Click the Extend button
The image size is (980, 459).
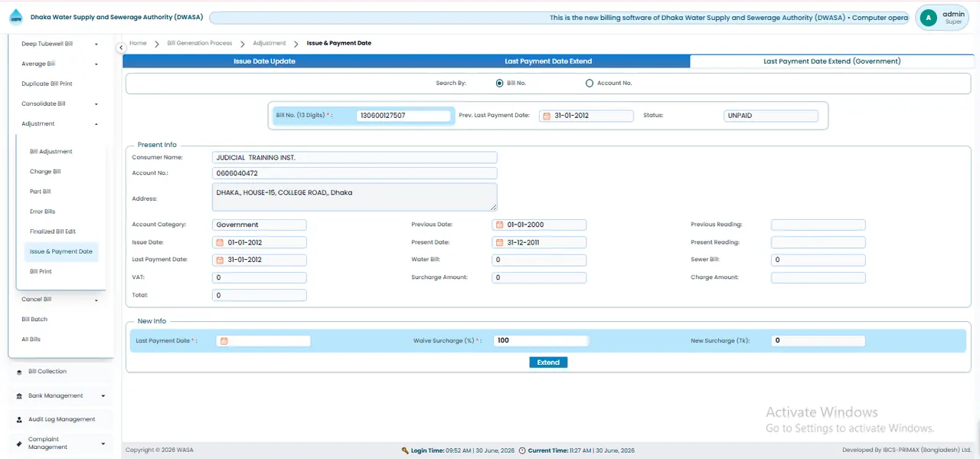pyautogui.click(x=548, y=362)
